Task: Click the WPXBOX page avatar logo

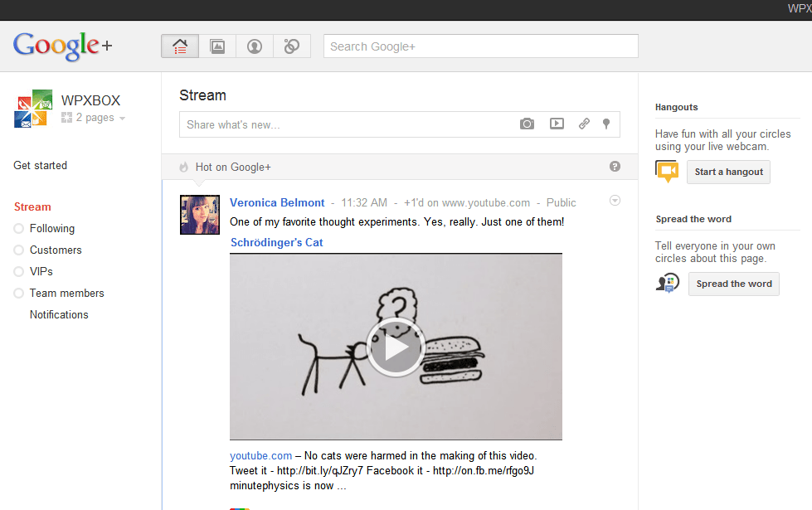Action: click(33, 109)
